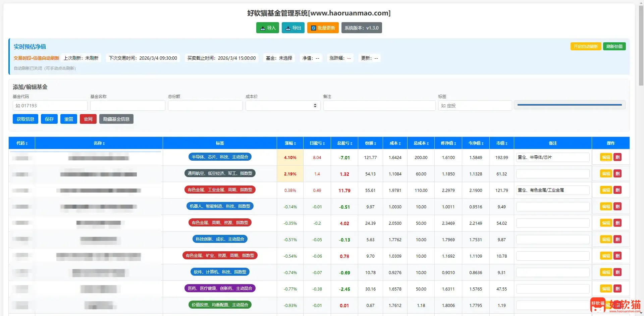点击刷新估值按钮
This screenshot has width=644, height=316.
tap(614, 46)
